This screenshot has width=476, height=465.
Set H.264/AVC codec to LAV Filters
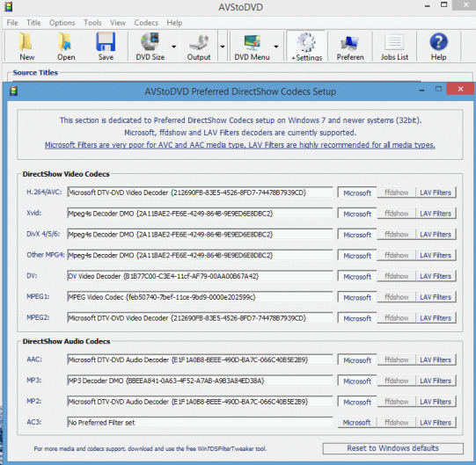[436, 193]
